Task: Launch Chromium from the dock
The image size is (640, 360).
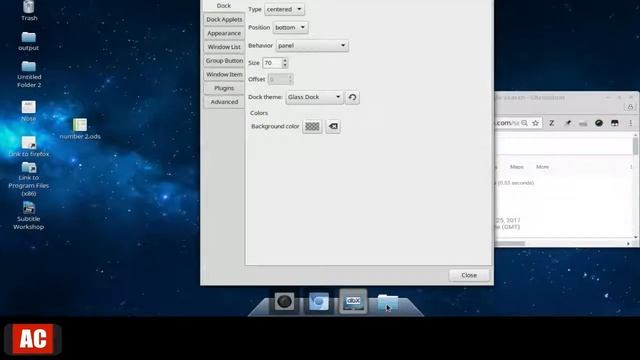Action: 319,302
